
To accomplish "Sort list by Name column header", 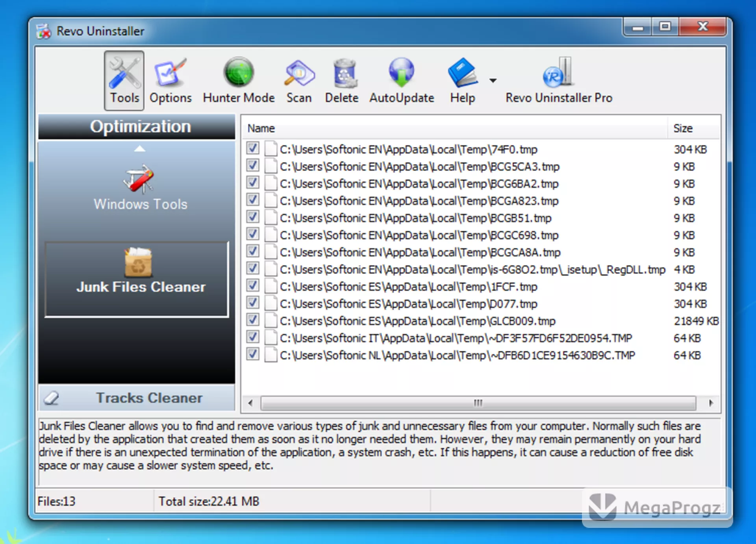I will pos(455,128).
